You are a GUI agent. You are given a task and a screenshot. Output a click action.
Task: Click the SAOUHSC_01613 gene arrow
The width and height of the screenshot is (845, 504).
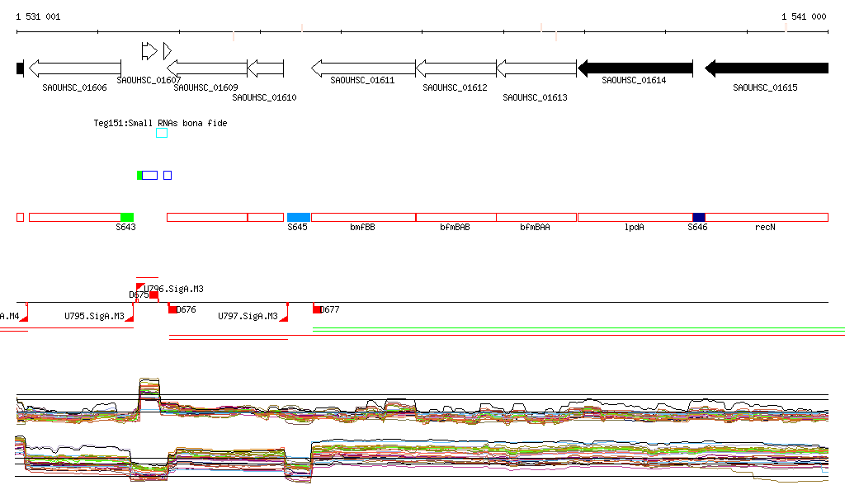point(536,68)
